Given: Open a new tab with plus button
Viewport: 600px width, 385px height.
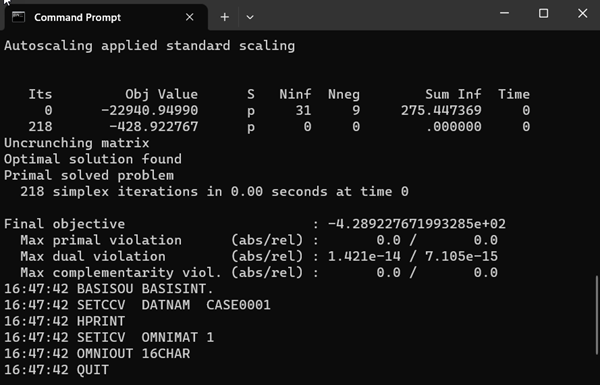Looking at the screenshot, I should pos(225,17).
